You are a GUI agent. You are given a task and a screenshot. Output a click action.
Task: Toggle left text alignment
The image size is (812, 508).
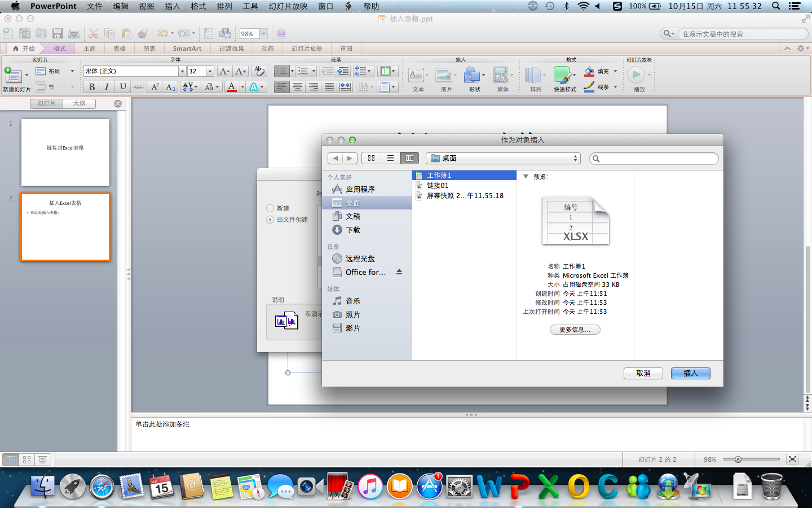click(281, 87)
